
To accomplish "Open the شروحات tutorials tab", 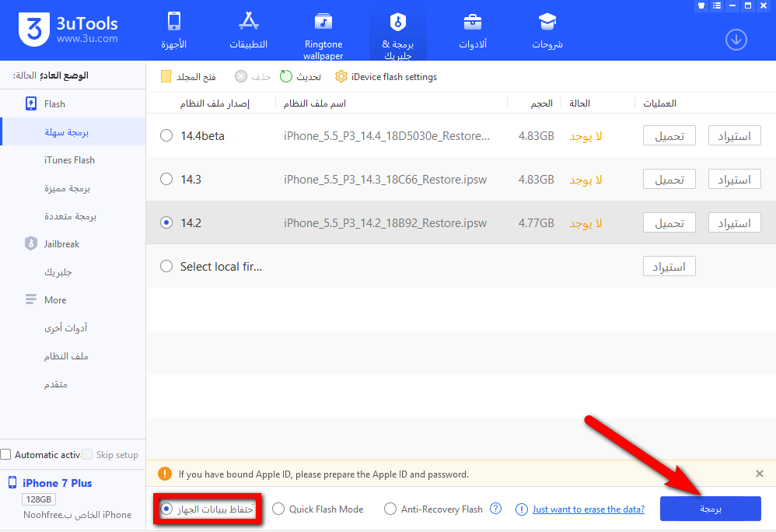I will 547,30.
